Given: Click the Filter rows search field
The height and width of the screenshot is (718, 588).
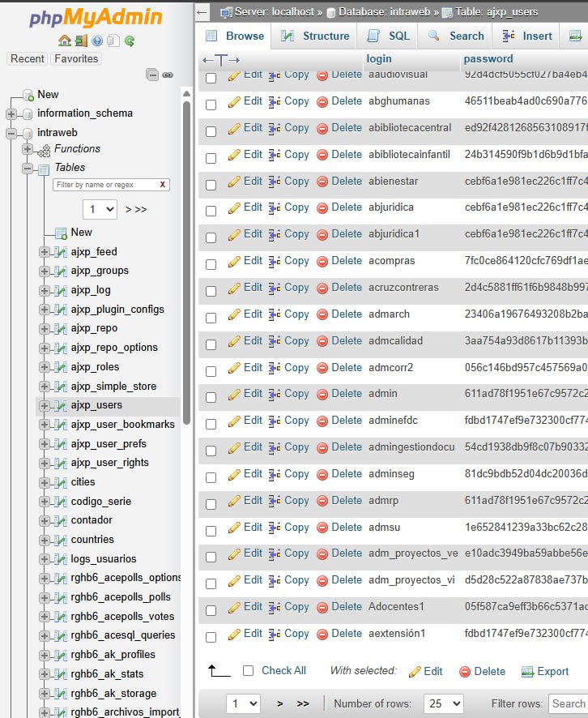Looking at the screenshot, I should point(569,703).
